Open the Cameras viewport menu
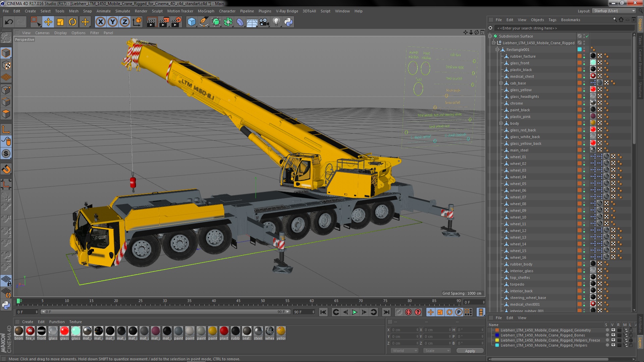Viewport: 644px width, 362px height. tap(42, 33)
